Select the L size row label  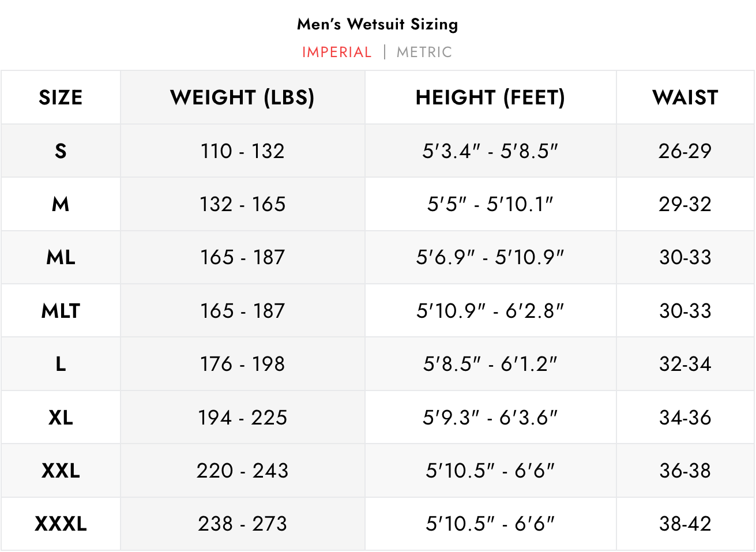point(61,364)
